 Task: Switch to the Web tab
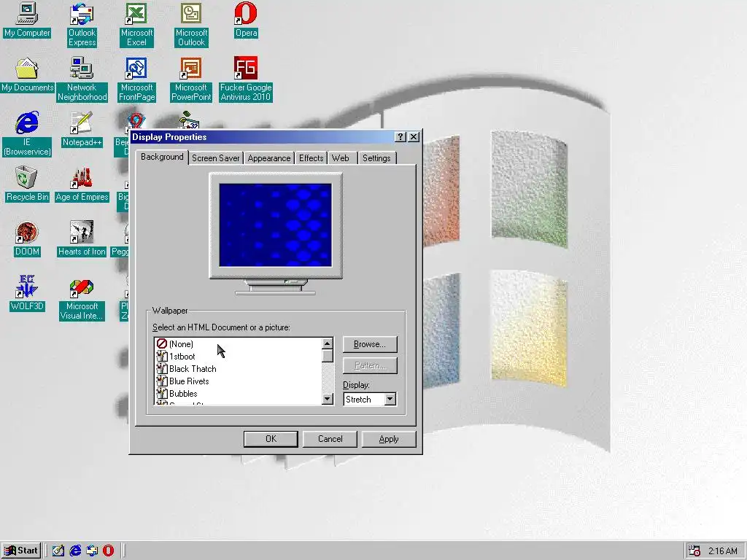tap(341, 158)
